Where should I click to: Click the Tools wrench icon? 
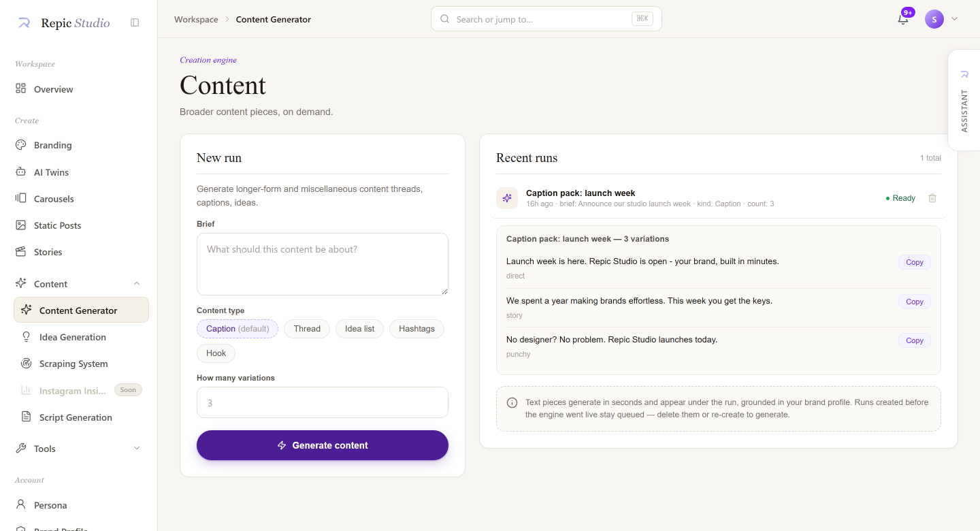[21, 448]
